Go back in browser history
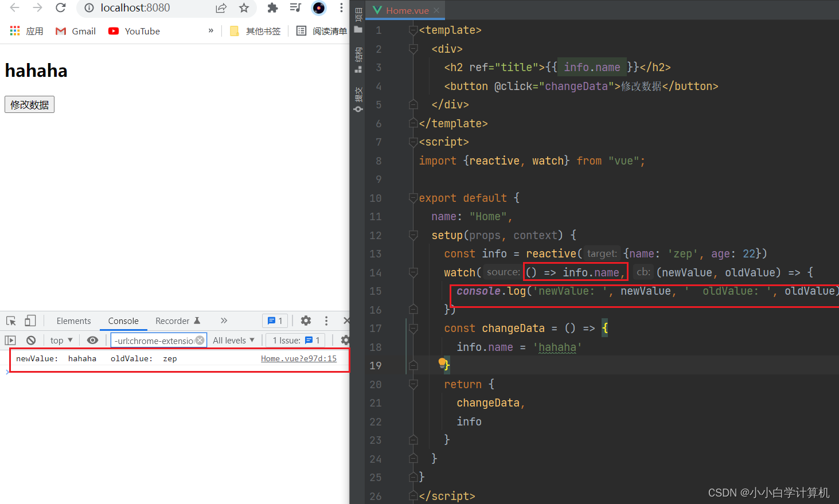The image size is (839, 504). pyautogui.click(x=15, y=7)
